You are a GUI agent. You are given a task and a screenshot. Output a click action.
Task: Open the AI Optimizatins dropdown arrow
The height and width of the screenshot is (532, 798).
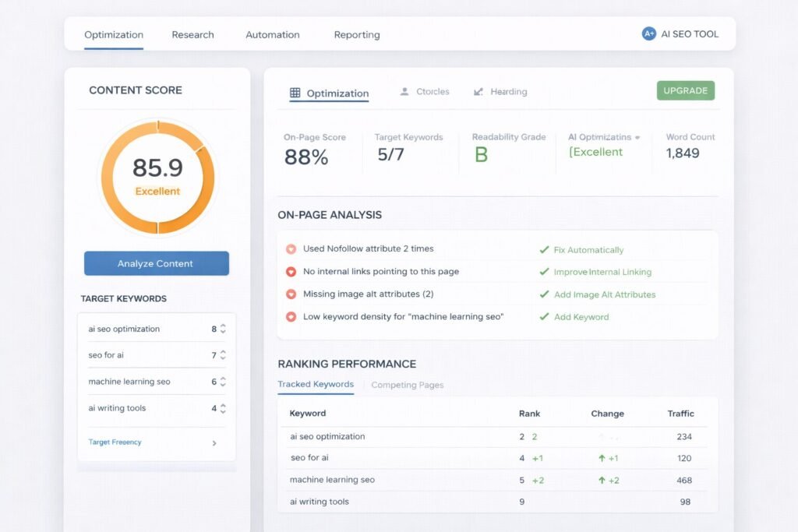tap(637, 137)
